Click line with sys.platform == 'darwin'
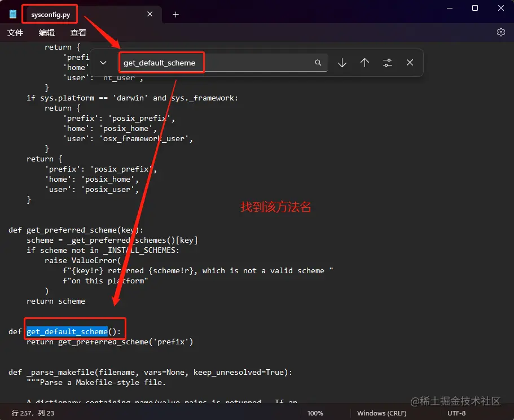 pos(133,98)
